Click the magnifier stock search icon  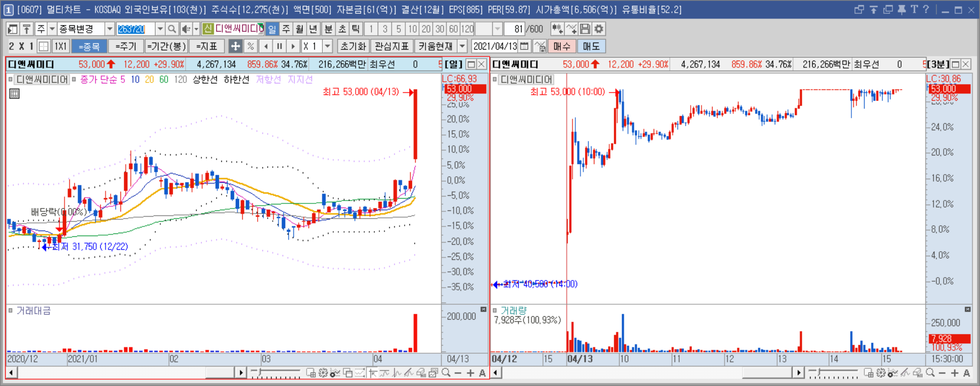coord(172,29)
